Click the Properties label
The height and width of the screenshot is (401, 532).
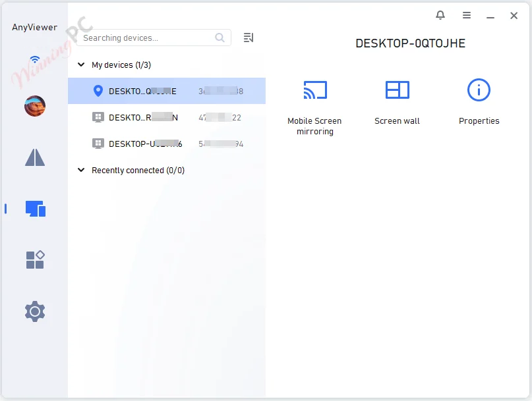(479, 121)
